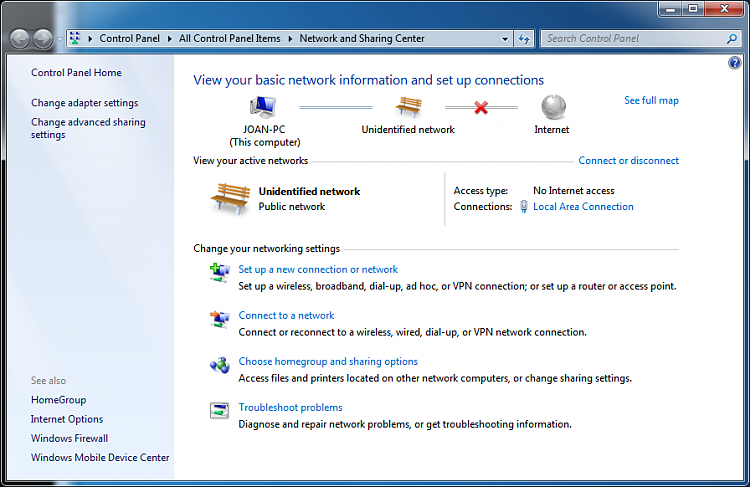Click the JOAN-PC computer icon

click(263, 107)
